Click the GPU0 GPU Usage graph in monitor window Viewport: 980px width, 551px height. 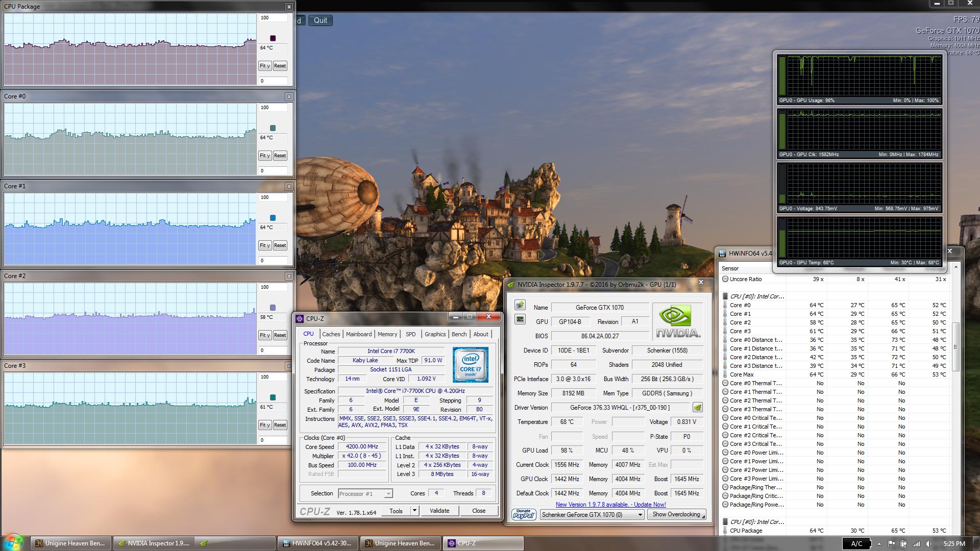pyautogui.click(x=860, y=79)
